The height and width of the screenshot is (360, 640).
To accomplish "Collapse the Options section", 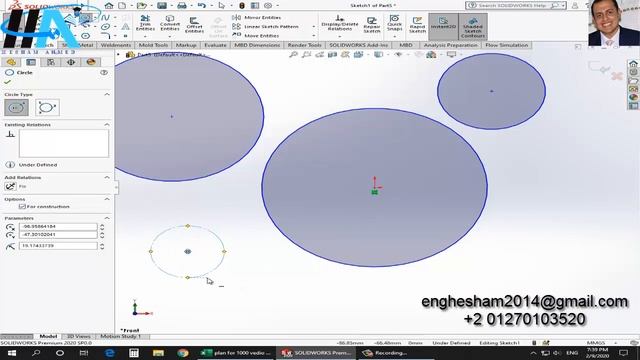I will pyautogui.click(x=107, y=199).
